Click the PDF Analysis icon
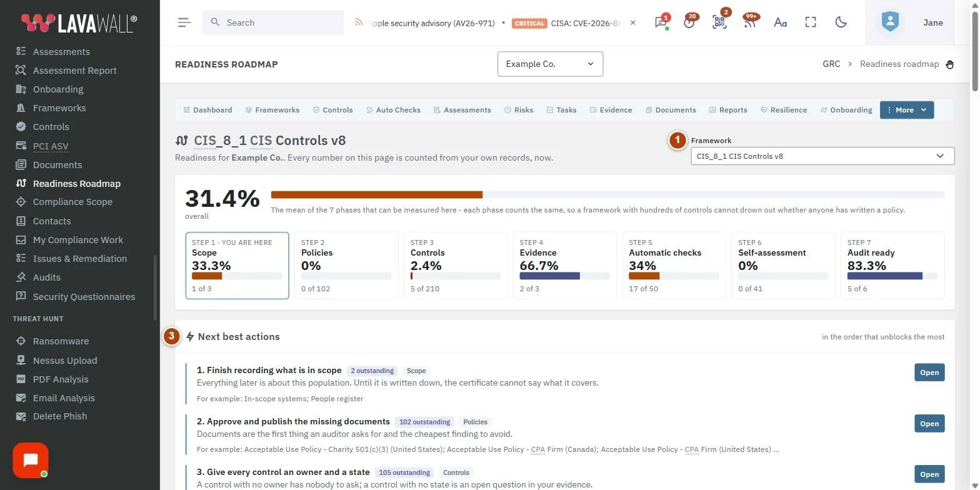Image resolution: width=980 pixels, height=490 pixels. click(21, 379)
